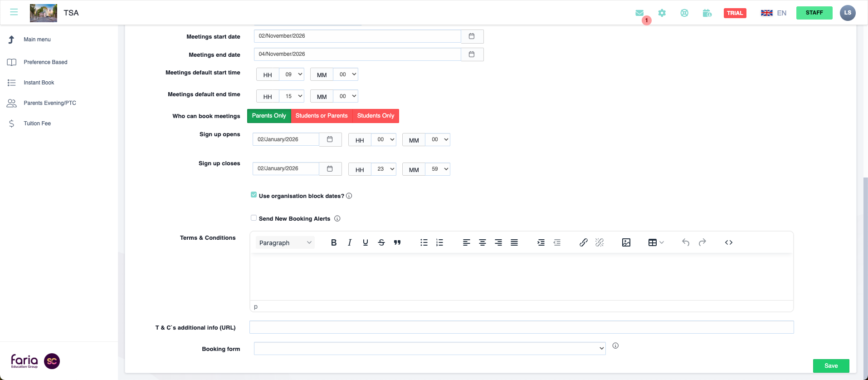Open calendar picker for Meetings start date
Screen dimensions: 868x380
click(472, 36)
